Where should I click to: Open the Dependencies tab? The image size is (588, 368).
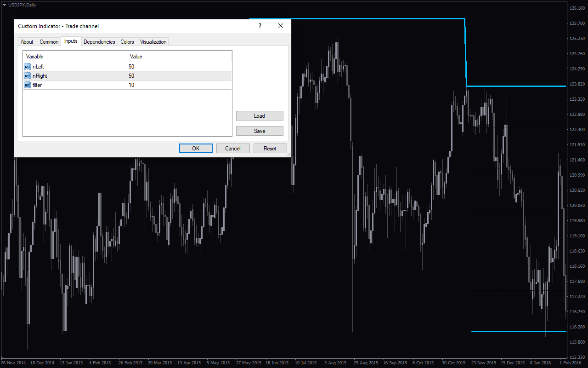coord(99,42)
